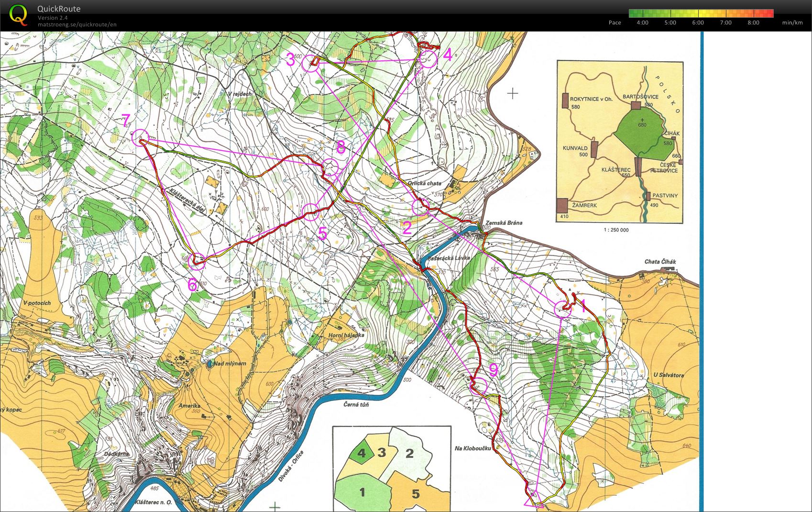The image size is (812, 512).
Task: Click the Horní hájenka map label
Action: click(346, 335)
